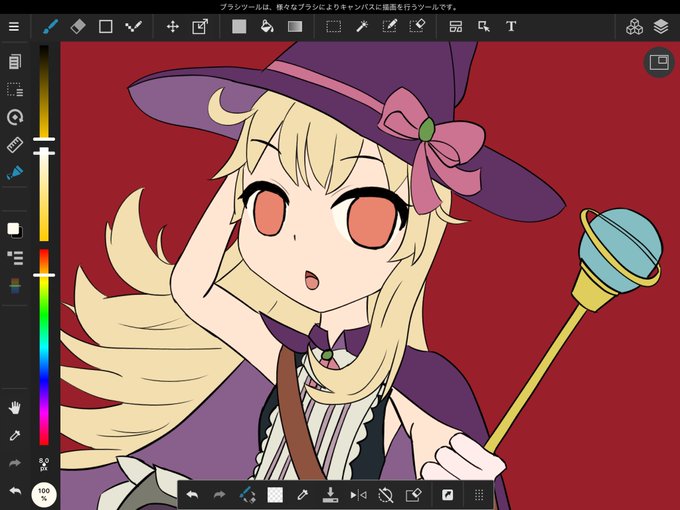Tap the brightness slider handle
Viewport: 680px width, 510px height.
click(44, 139)
